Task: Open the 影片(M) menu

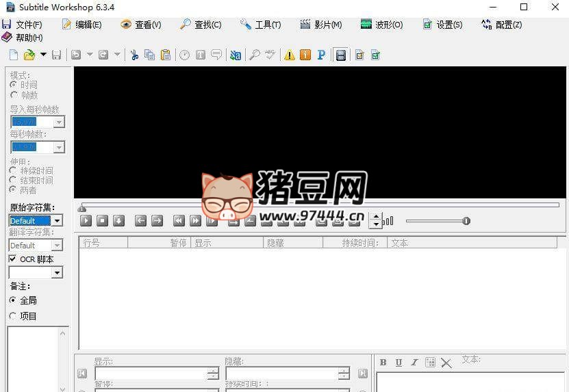Action: tap(320, 25)
